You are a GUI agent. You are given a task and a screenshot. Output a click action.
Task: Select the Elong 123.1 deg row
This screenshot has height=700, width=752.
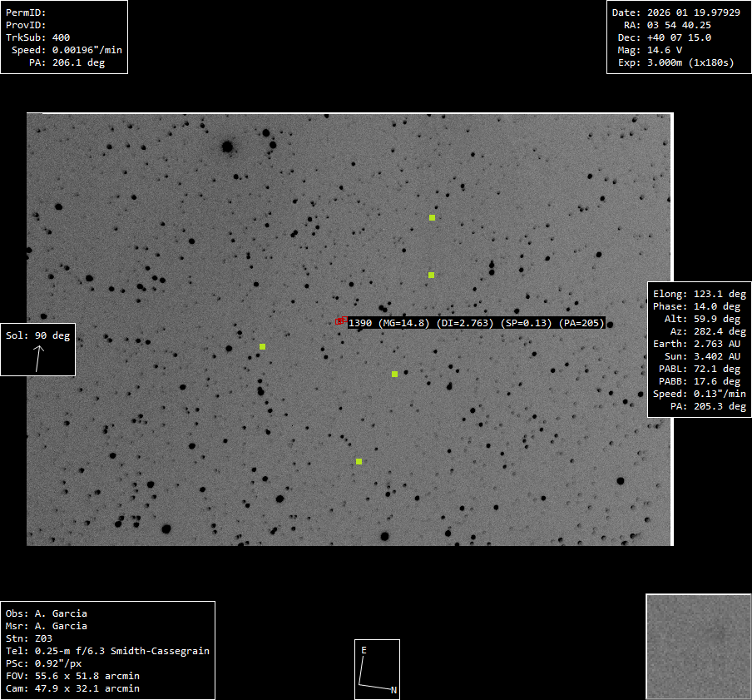pyautogui.click(x=699, y=294)
